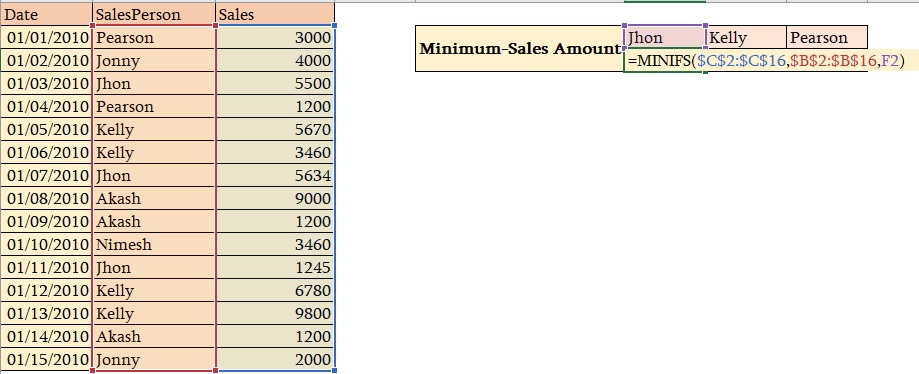Image resolution: width=919 pixels, height=374 pixels.
Task: Select the SalesPerson header cell
Action: coord(154,14)
